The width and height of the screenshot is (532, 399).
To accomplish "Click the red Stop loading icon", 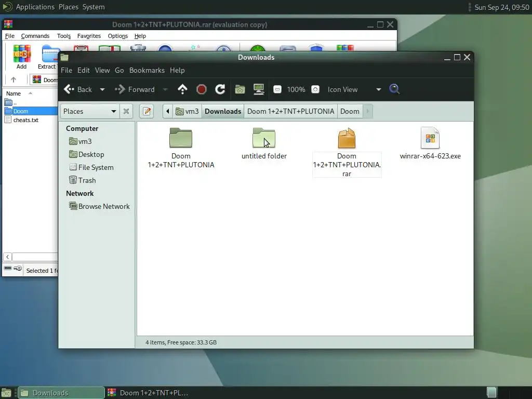I will point(202,89).
